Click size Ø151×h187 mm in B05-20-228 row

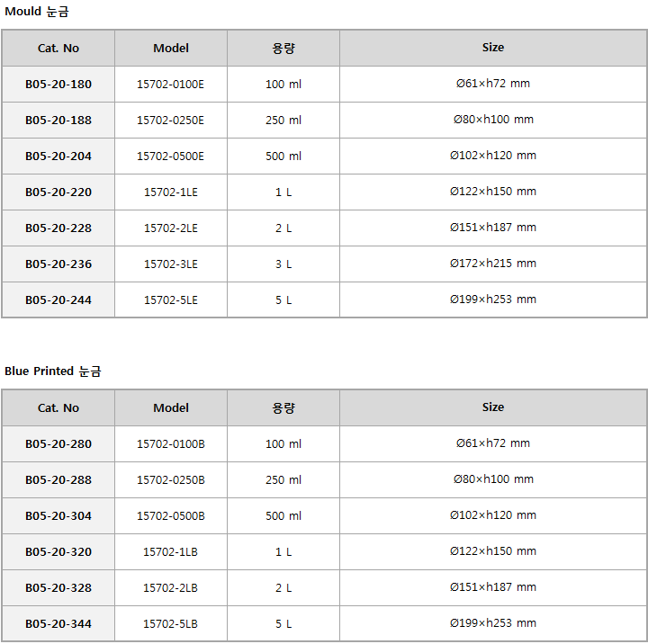tap(493, 228)
